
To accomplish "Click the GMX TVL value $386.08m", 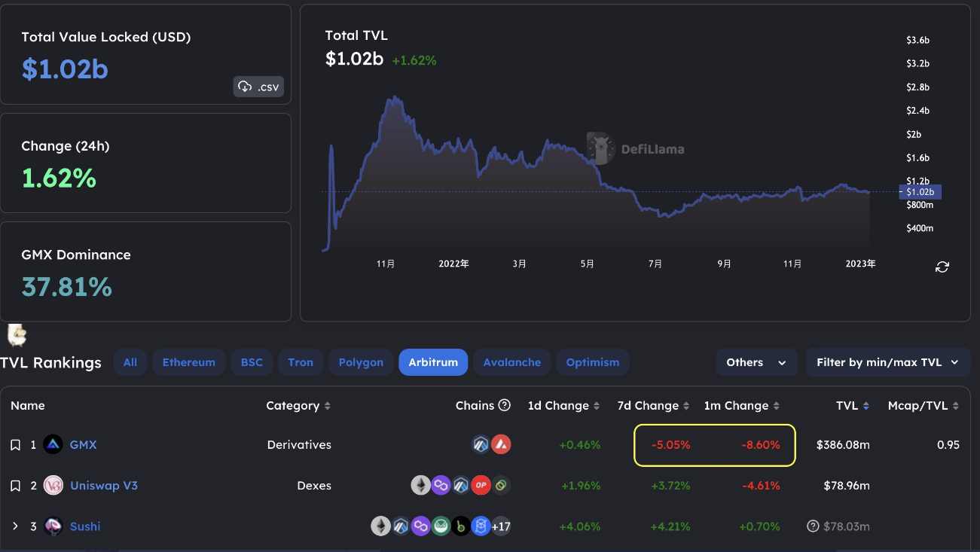I will [843, 445].
